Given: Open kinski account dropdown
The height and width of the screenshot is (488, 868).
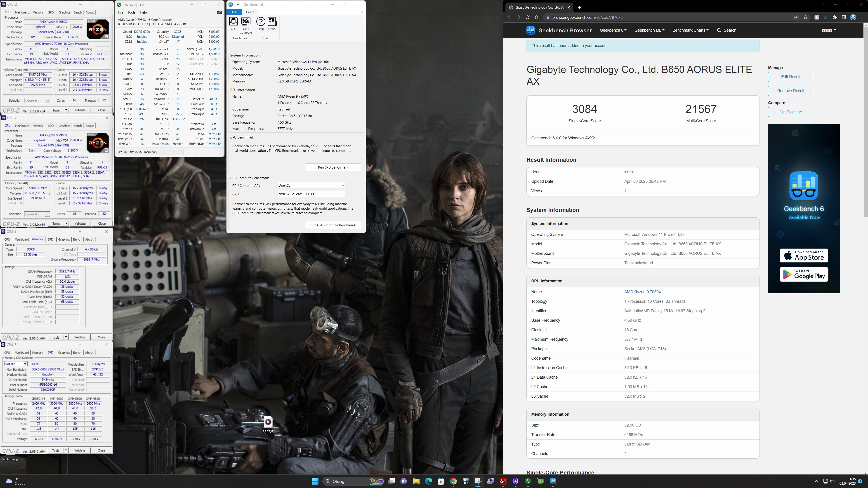Looking at the screenshot, I should tap(829, 30).
